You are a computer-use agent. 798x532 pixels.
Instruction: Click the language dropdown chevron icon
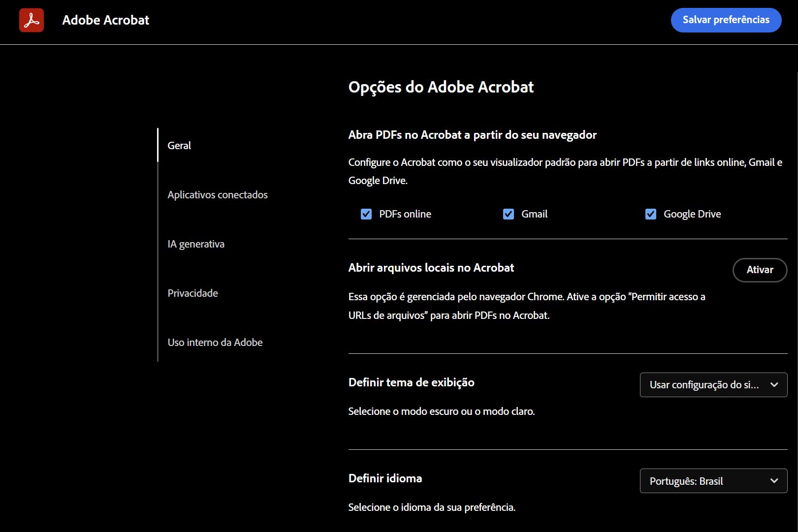pyautogui.click(x=774, y=481)
